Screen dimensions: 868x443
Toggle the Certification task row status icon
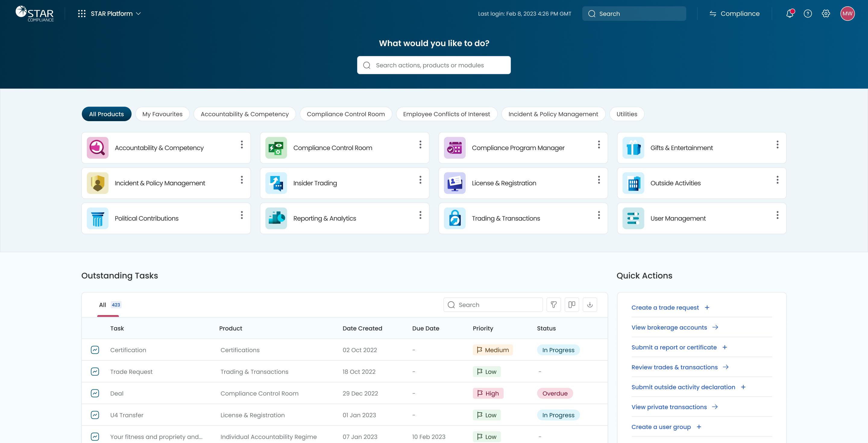95,350
